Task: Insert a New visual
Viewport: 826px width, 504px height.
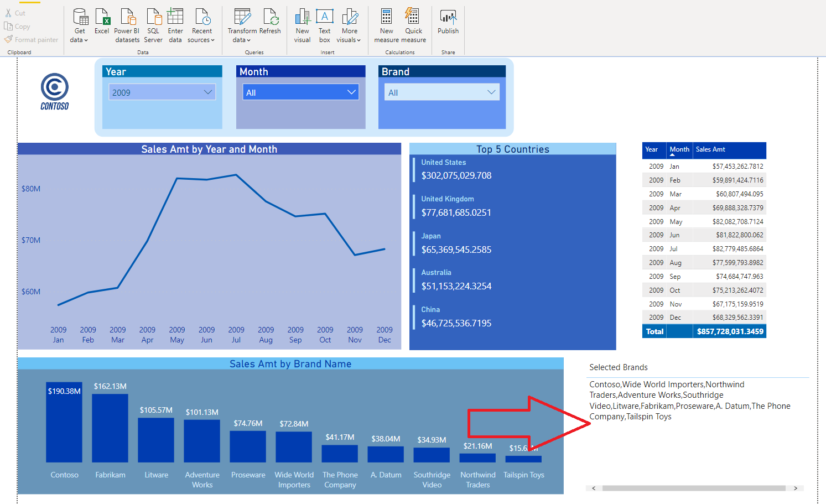Action: coord(302,24)
